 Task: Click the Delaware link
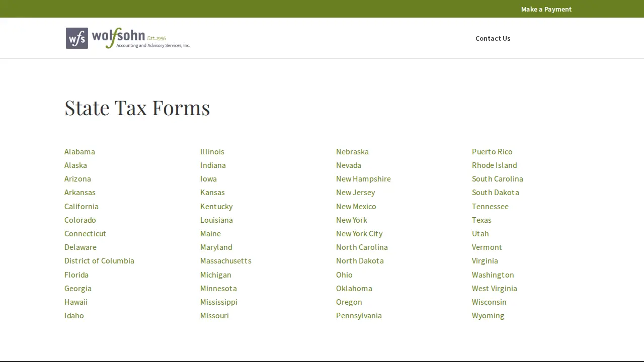tap(80, 247)
